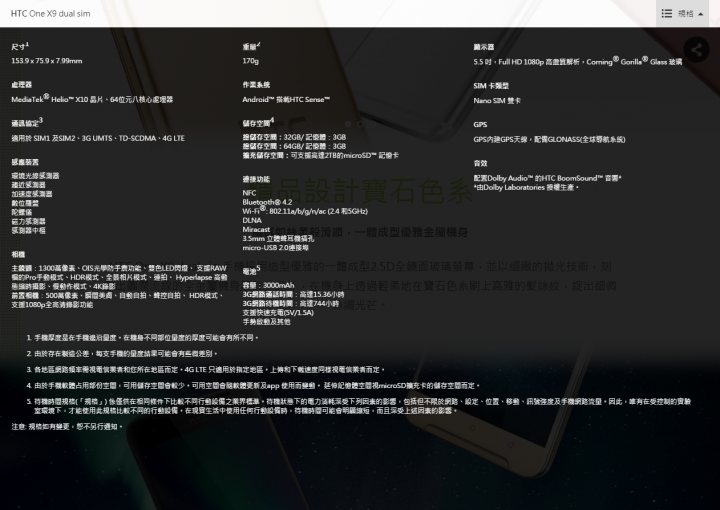Click the 3.5mm headphone jack entry

[278, 239]
